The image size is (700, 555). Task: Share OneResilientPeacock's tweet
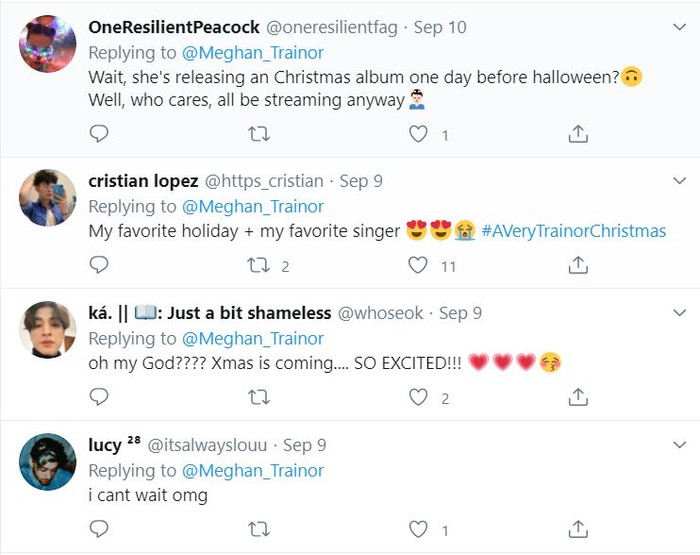click(578, 133)
